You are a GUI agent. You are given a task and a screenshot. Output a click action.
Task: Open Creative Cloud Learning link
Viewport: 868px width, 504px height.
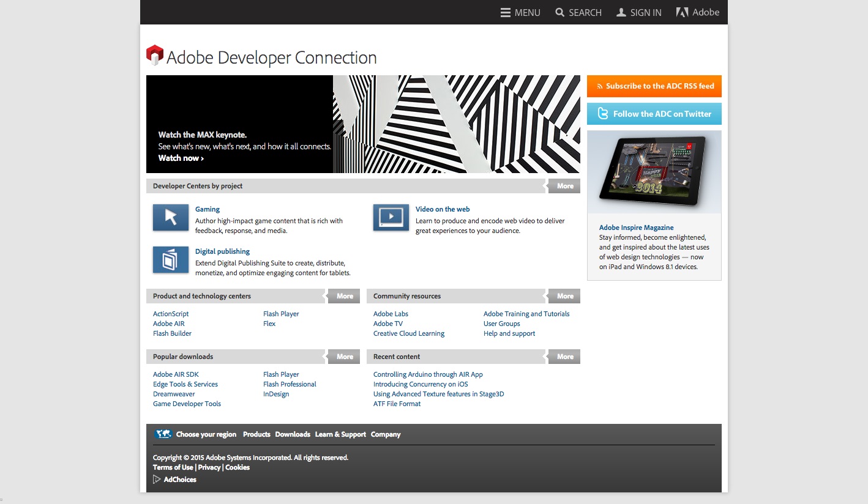(x=409, y=333)
